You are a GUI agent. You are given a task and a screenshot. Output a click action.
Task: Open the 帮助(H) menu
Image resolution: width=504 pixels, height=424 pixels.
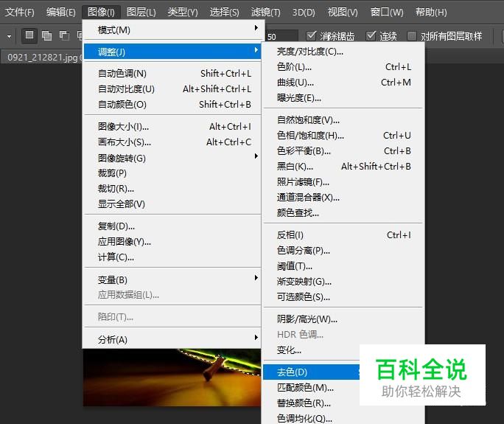[431, 13]
